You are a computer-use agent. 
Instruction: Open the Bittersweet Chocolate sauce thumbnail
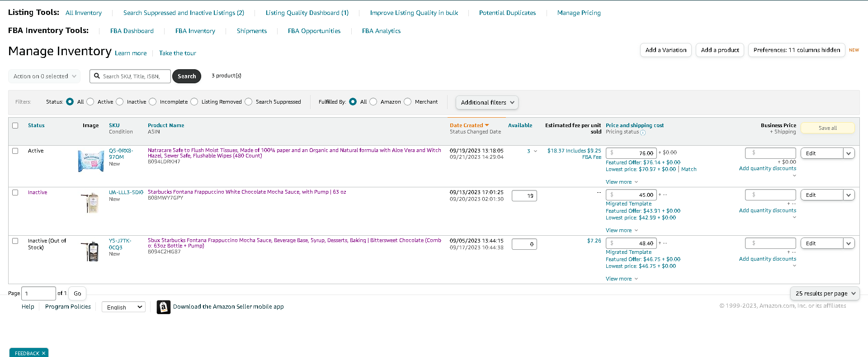[x=91, y=251]
